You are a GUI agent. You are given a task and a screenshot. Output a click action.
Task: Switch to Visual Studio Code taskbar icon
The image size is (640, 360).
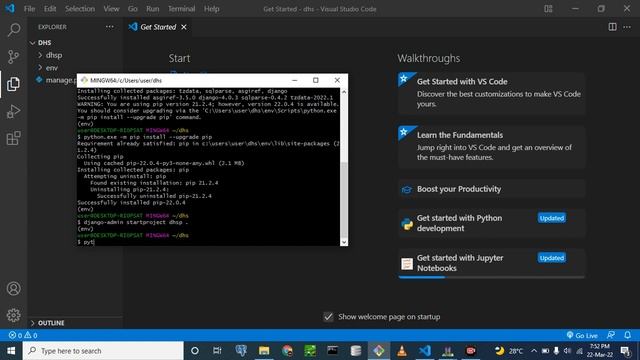coord(425,351)
